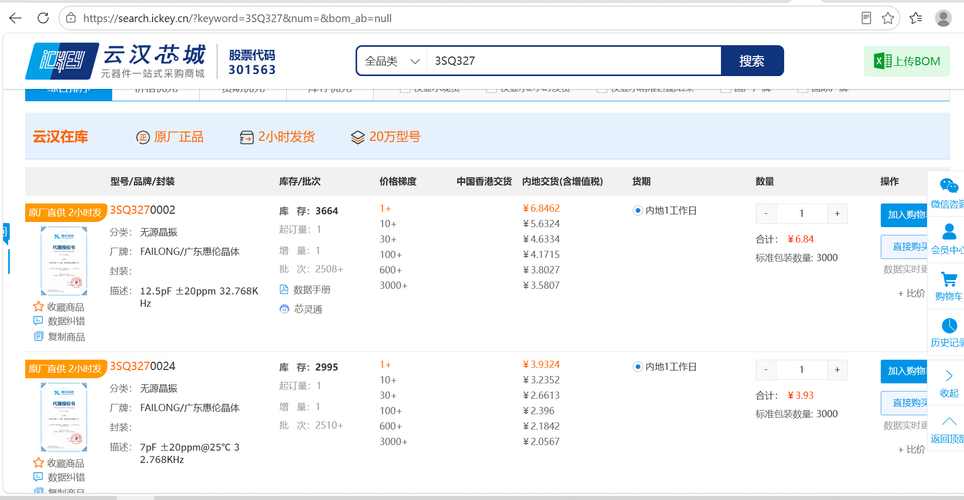Viewport: 964px width, 500px height.
Task: Click the 云汉在库 heading
Action: click(60, 137)
